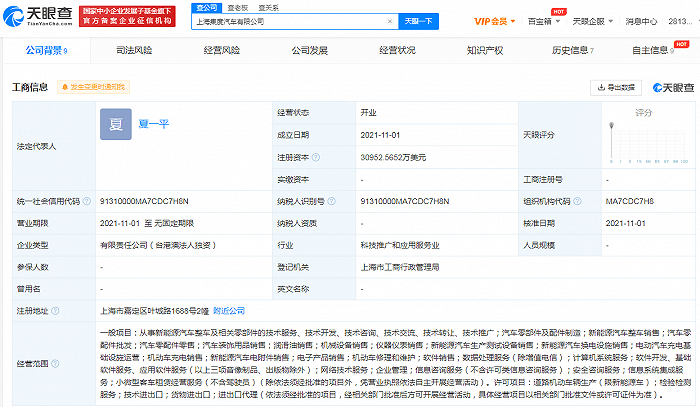This screenshot has height=407, width=700.
Task: Click the help icon next to 注册地址
Action: 55,311
